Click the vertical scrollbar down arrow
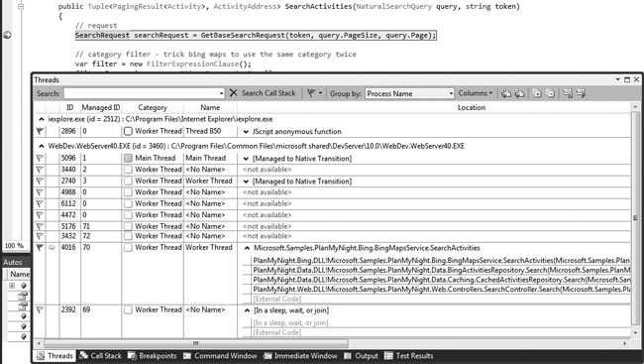 tap(636, 332)
